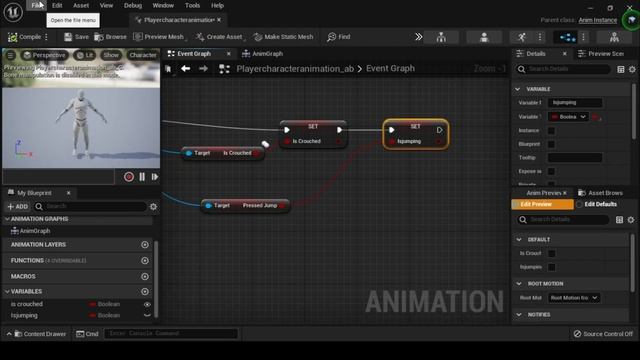Open viewport Character dropdown
640x360 pixels.
142,55
